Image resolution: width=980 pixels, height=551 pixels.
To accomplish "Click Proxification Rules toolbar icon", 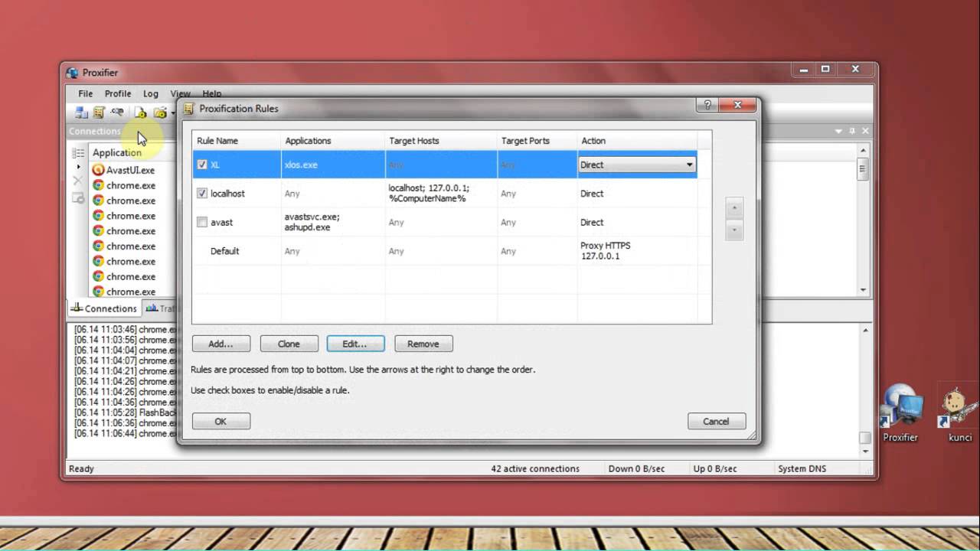I will pos(99,112).
